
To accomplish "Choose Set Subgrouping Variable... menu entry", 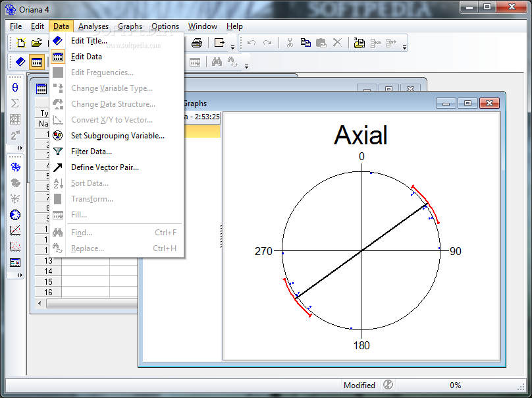I will coord(117,136).
